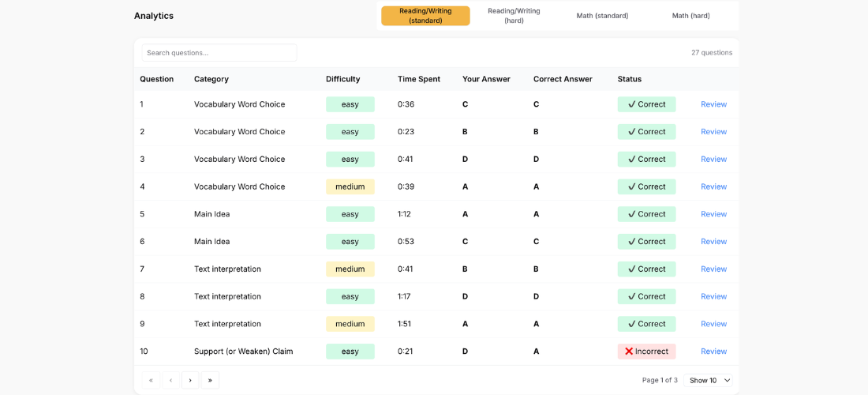Screen dimensions: 868x395
Task: Open the Show 10 rows dropdown
Action: click(x=708, y=380)
